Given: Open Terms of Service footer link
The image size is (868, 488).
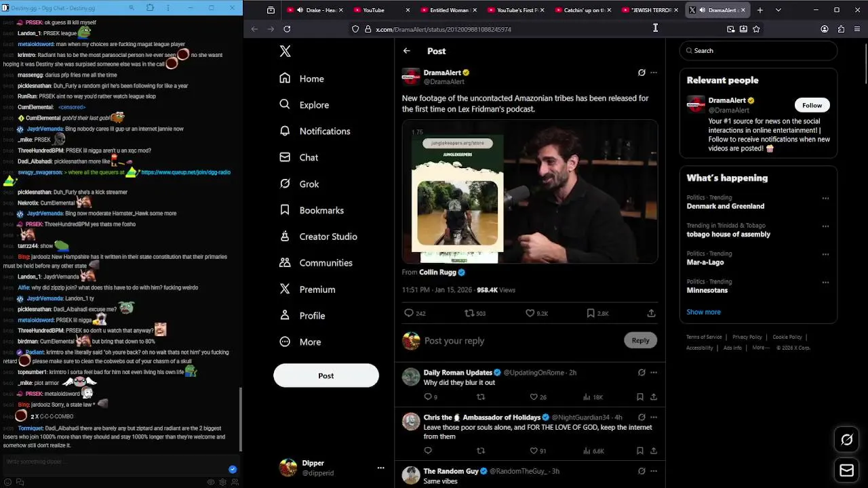Looking at the screenshot, I should [x=704, y=337].
